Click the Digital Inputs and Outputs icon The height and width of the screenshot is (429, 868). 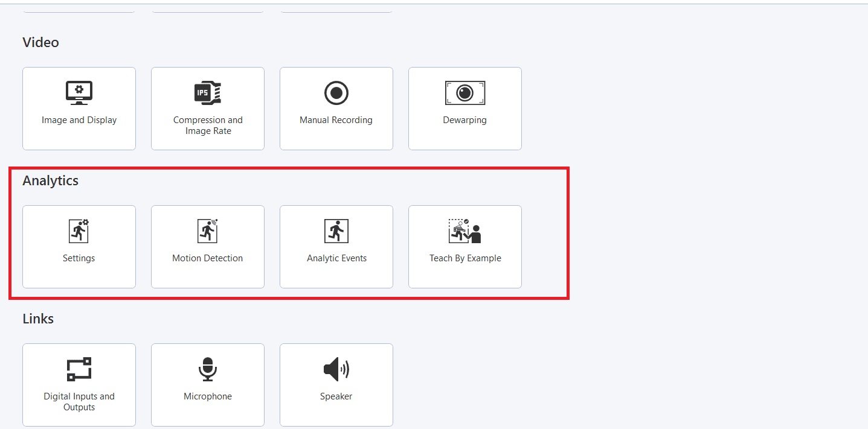[79, 369]
